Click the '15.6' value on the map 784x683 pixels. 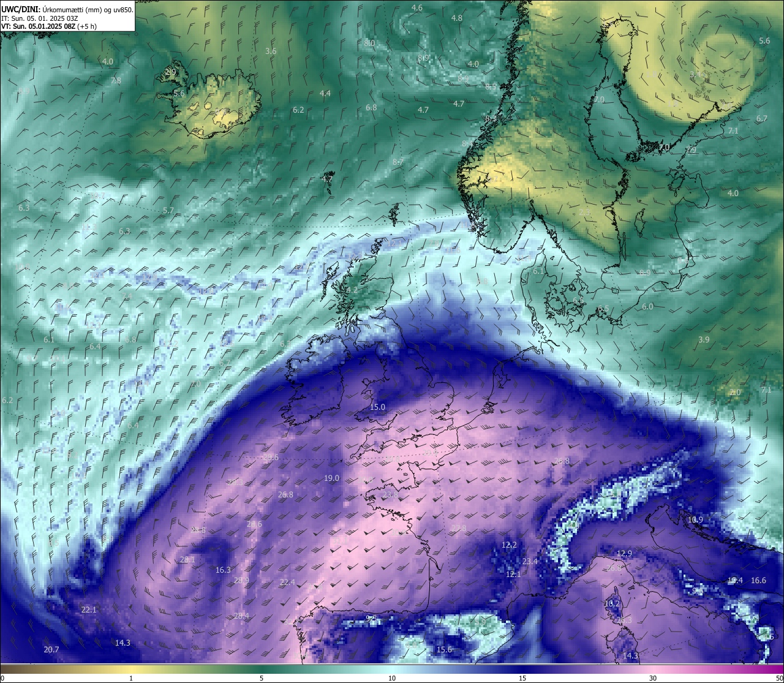tap(444, 650)
